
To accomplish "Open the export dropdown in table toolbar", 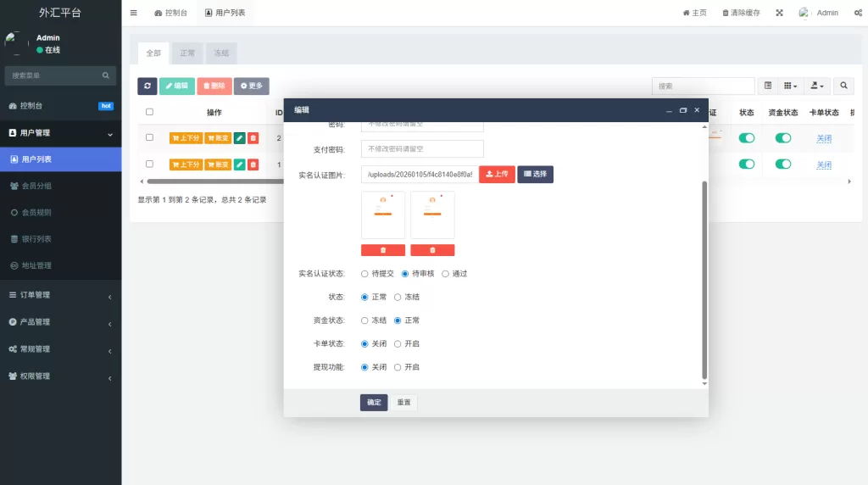I will (817, 86).
